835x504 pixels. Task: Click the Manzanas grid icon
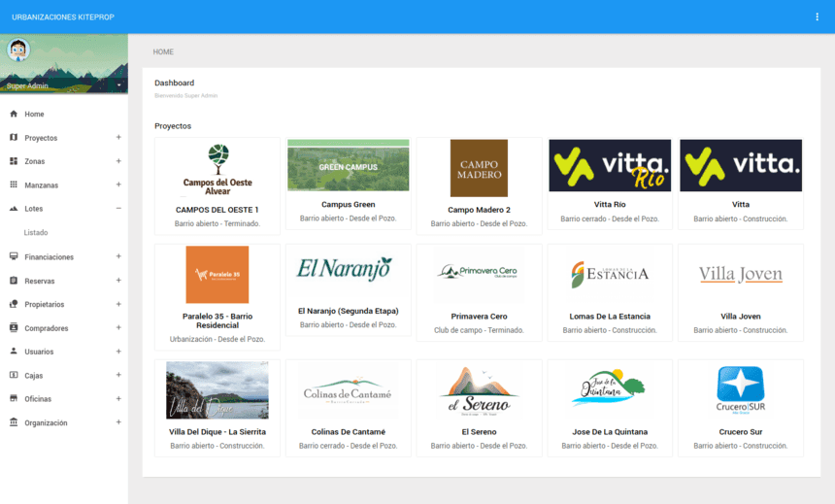click(x=14, y=185)
